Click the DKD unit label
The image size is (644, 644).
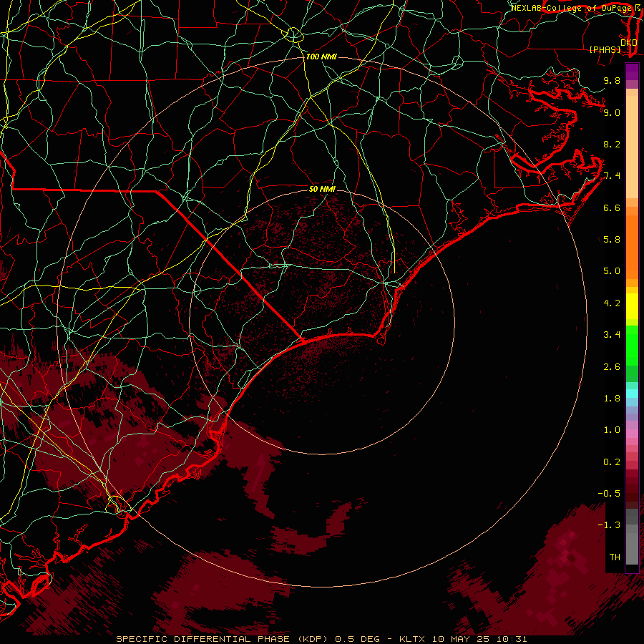tap(629, 43)
